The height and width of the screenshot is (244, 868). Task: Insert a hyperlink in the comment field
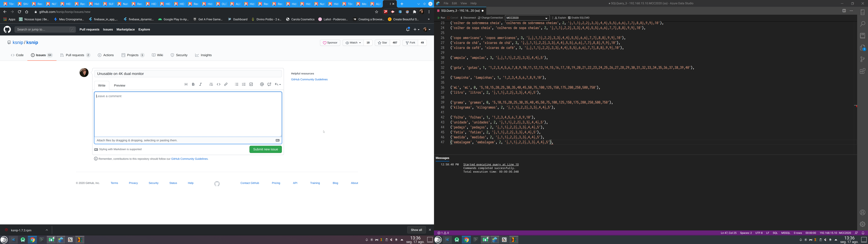(226, 84)
